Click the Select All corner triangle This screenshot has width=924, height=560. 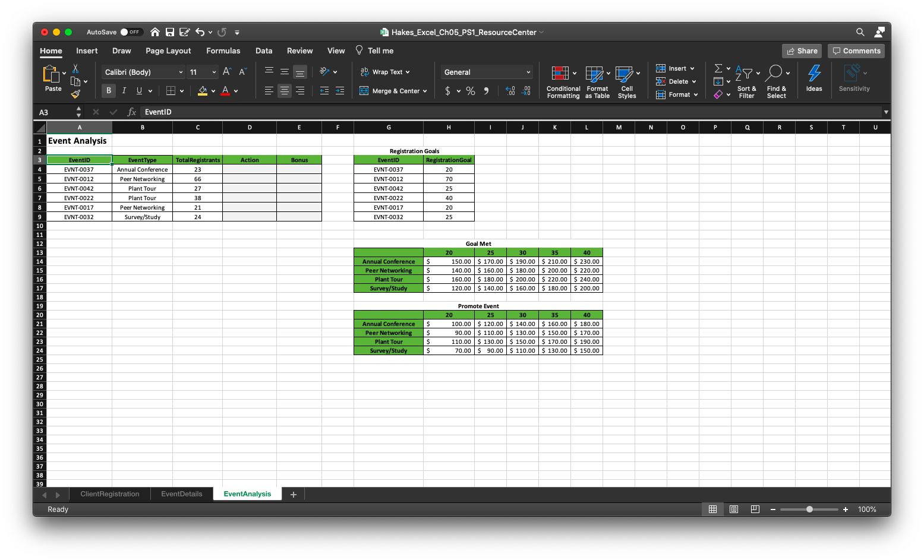(x=40, y=128)
